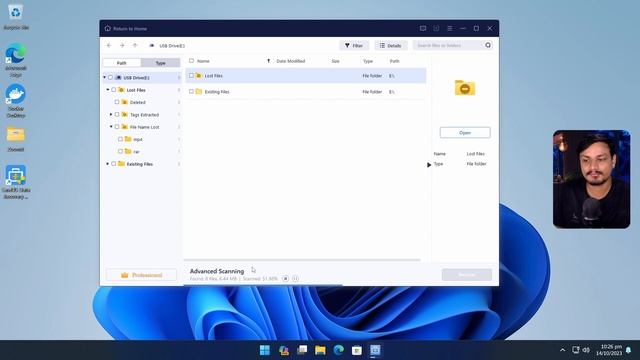Viewport: 640px width, 360px height.
Task: Click the folder preview thumbnail in right pane
Action: coord(465,87)
